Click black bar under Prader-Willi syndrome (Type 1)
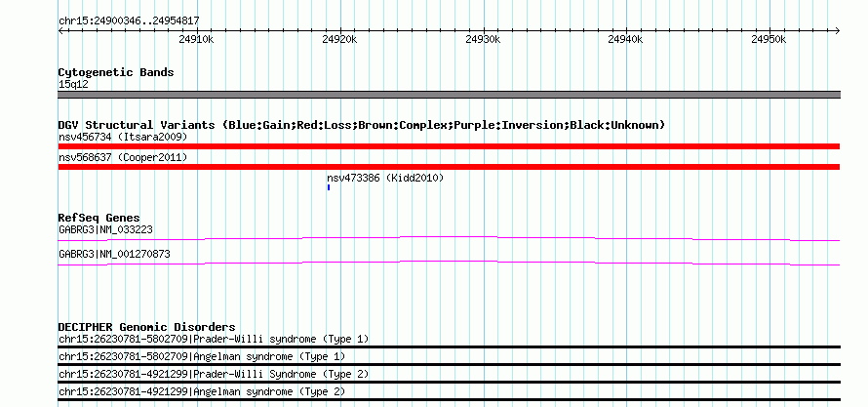This screenshot has width=868, height=407. (x=449, y=347)
